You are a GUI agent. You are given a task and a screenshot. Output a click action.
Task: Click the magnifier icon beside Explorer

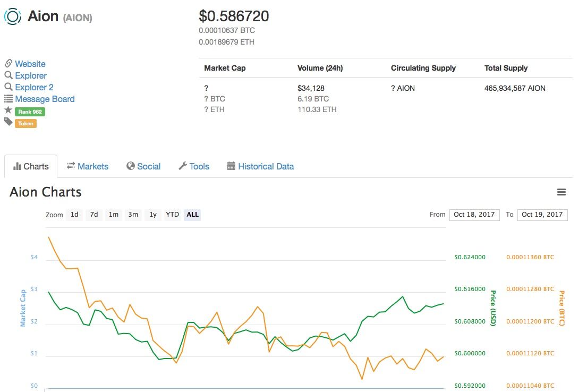coord(8,75)
